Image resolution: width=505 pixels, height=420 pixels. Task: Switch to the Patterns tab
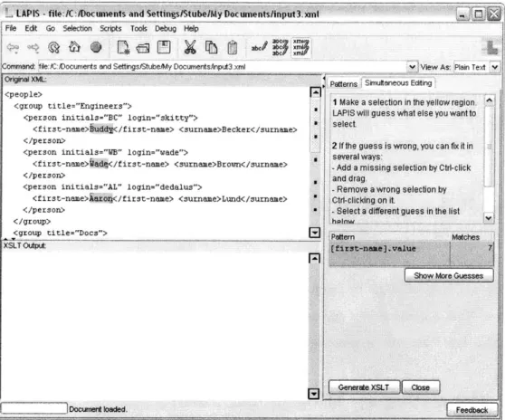[343, 84]
